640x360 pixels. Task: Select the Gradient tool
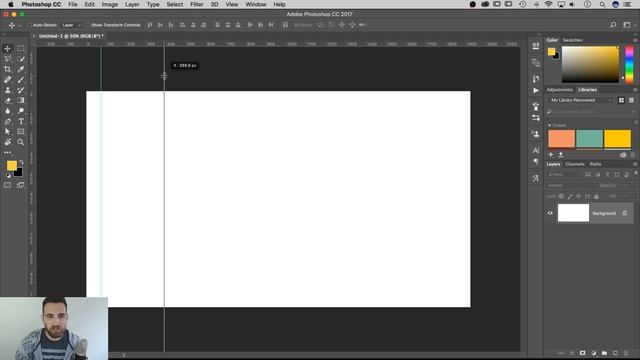click(x=20, y=100)
